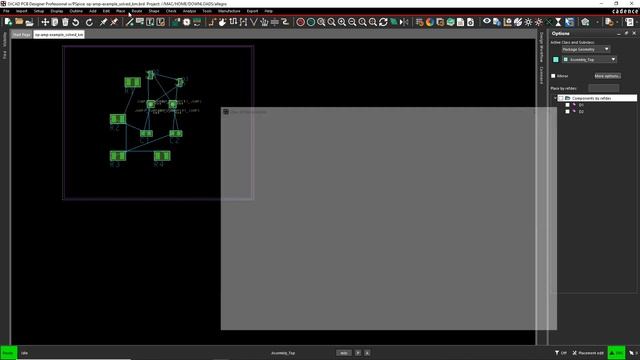Refresh the display with circular arrows icon

[383, 22]
